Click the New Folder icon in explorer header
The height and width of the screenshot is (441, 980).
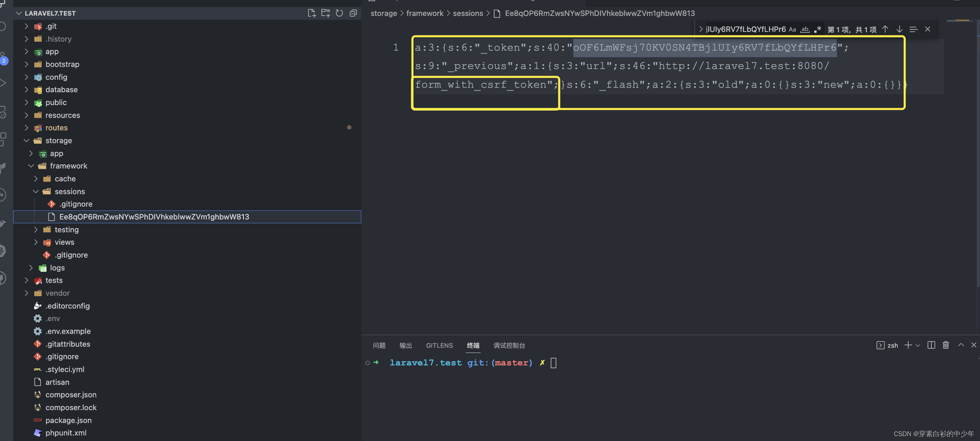click(325, 13)
